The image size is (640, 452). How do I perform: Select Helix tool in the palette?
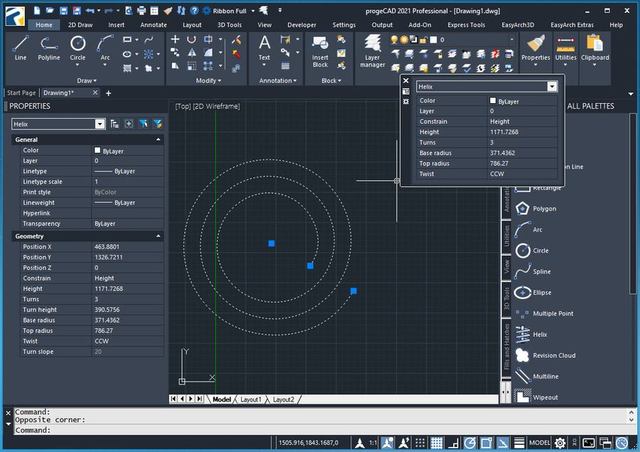540,334
